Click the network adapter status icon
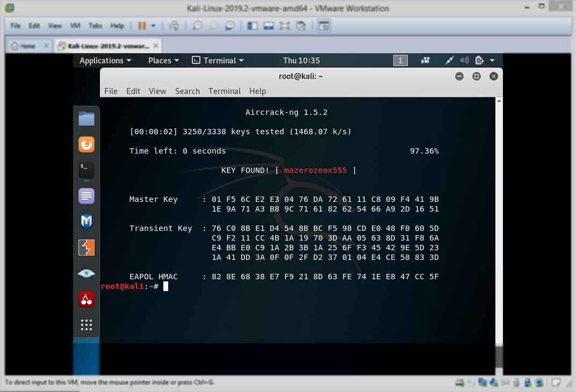 pos(483,382)
